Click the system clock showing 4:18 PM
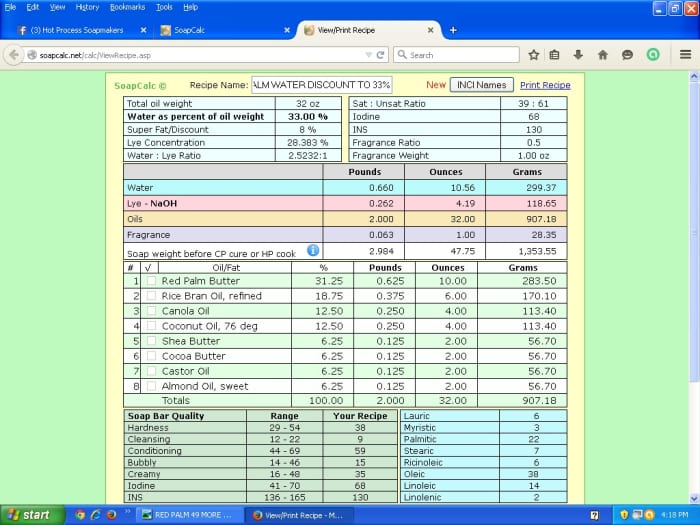The height and width of the screenshot is (525, 700). coord(674,515)
